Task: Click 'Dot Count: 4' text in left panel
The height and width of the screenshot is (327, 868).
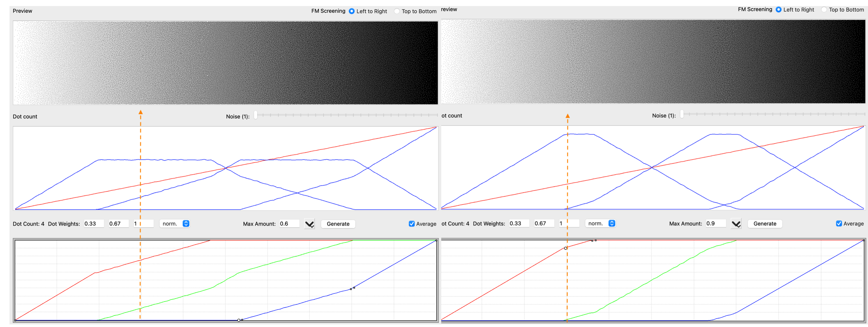Action: 28,223
